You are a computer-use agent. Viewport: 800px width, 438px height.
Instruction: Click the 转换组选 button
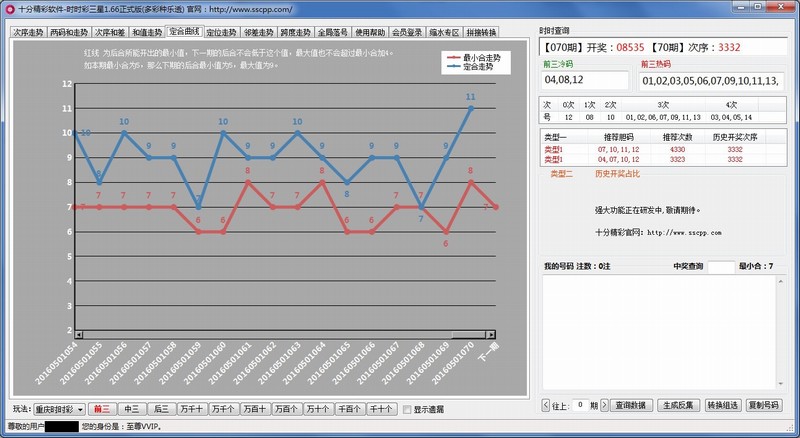pos(722,405)
